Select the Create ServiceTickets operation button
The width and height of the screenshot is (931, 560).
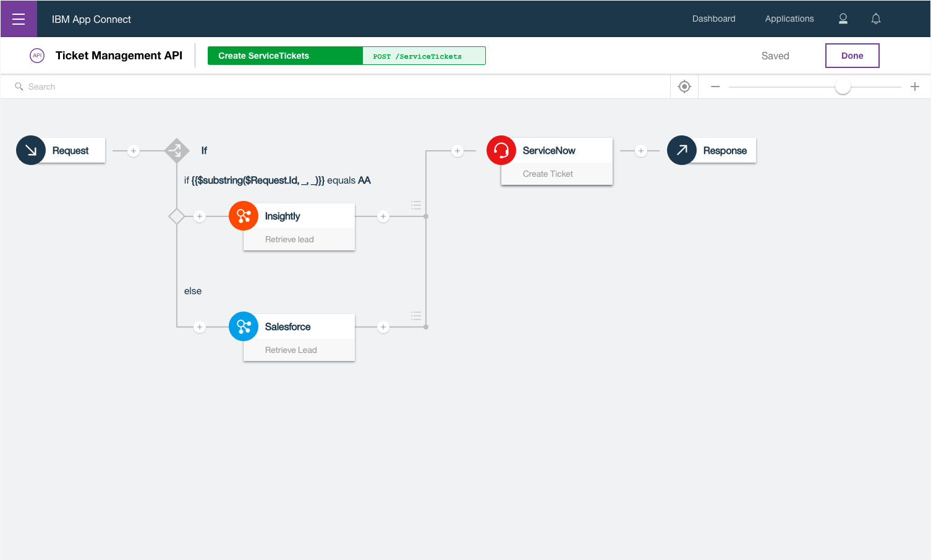[x=285, y=56]
